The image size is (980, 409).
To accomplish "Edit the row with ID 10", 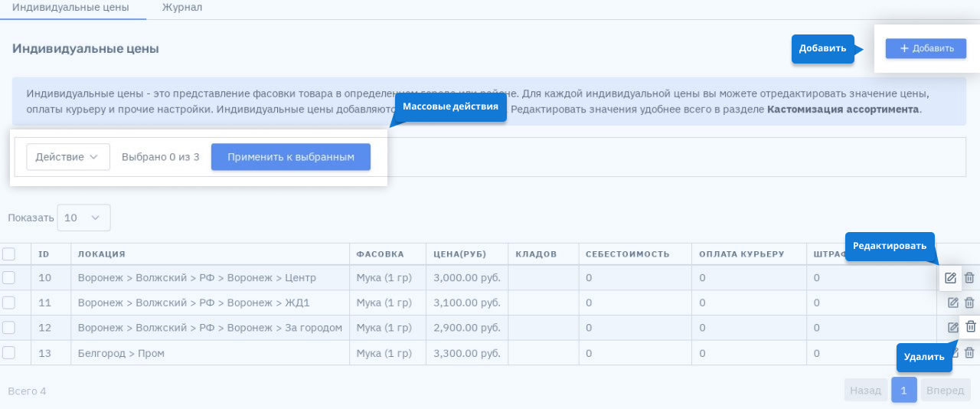I will coord(950,278).
